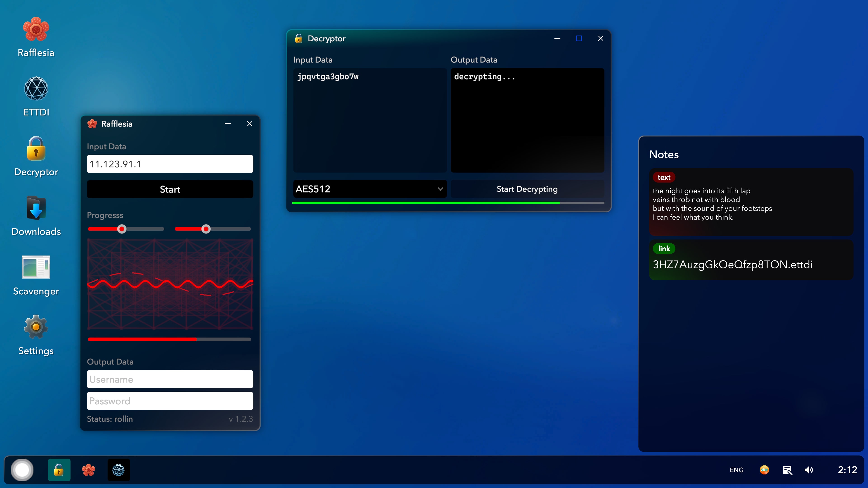Click Start Decrypting in Decryptor
Screen dimensions: 868x488
point(527,189)
